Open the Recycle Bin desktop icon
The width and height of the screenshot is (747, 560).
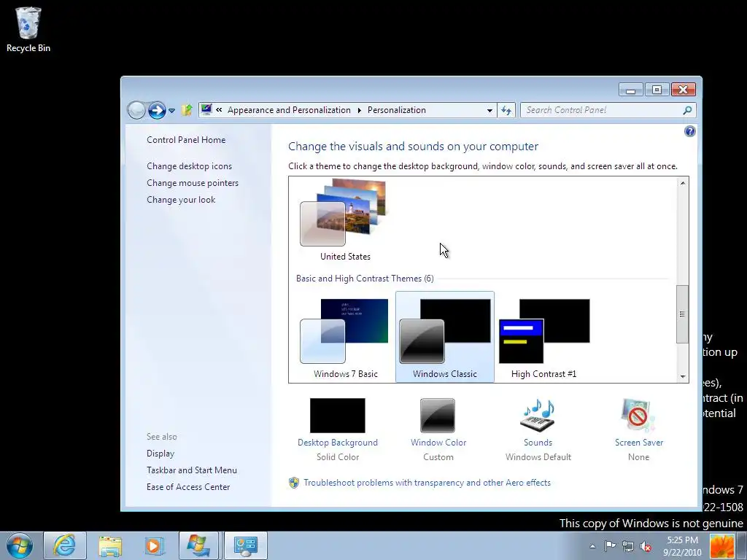click(28, 29)
